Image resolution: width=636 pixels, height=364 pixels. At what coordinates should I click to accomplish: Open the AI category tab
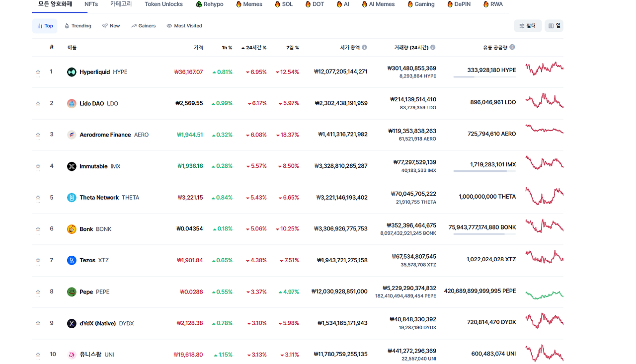343,4
